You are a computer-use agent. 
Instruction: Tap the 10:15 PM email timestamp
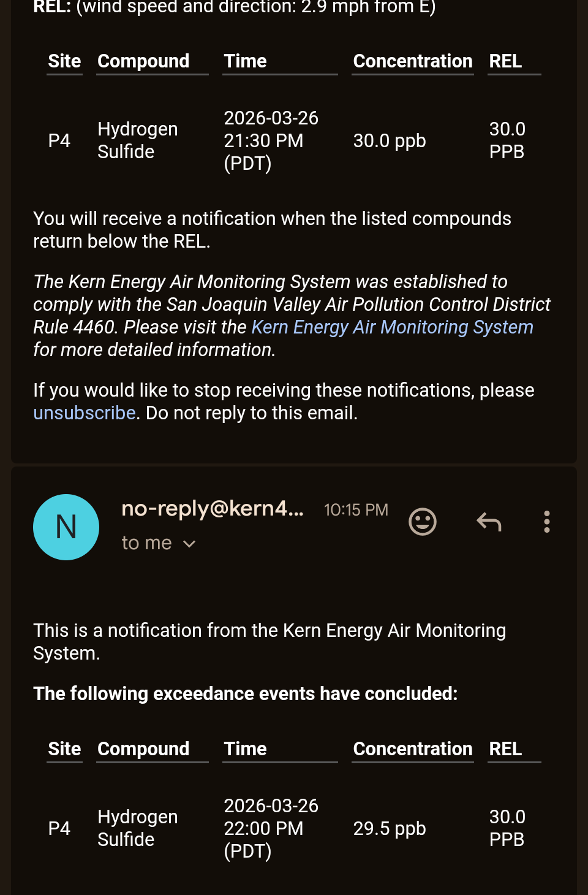coord(356,510)
